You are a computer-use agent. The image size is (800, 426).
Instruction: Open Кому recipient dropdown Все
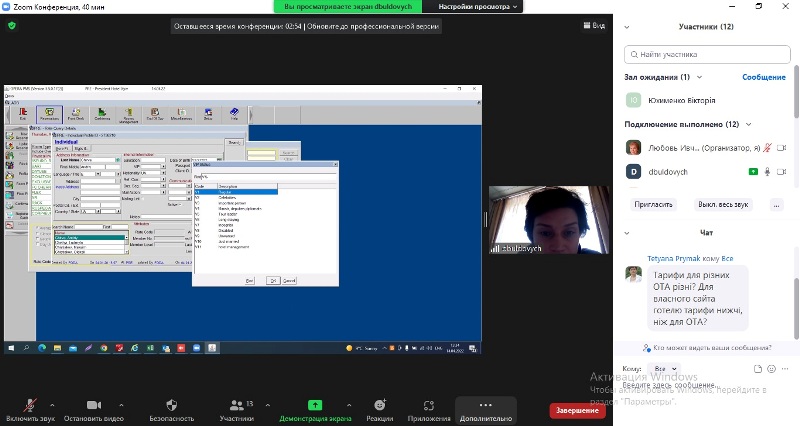(x=665, y=368)
